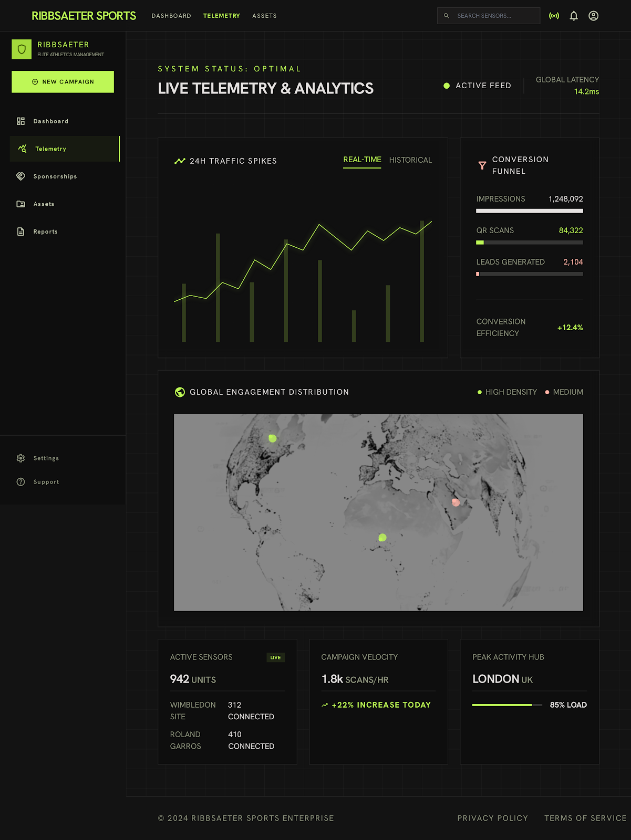This screenshot has height=840, width=631.
Task: Click the Leads Generated progress bar
Action: click(530, 274)
